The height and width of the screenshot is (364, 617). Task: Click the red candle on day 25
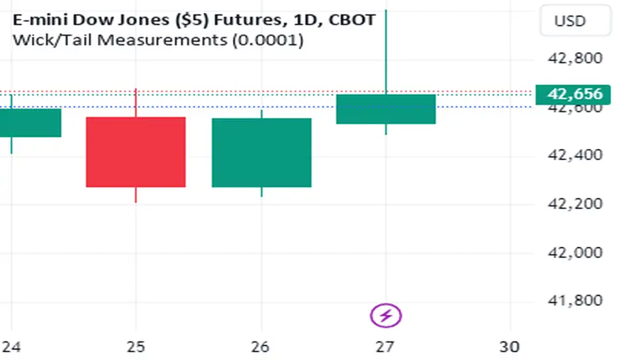click(136, 152)
